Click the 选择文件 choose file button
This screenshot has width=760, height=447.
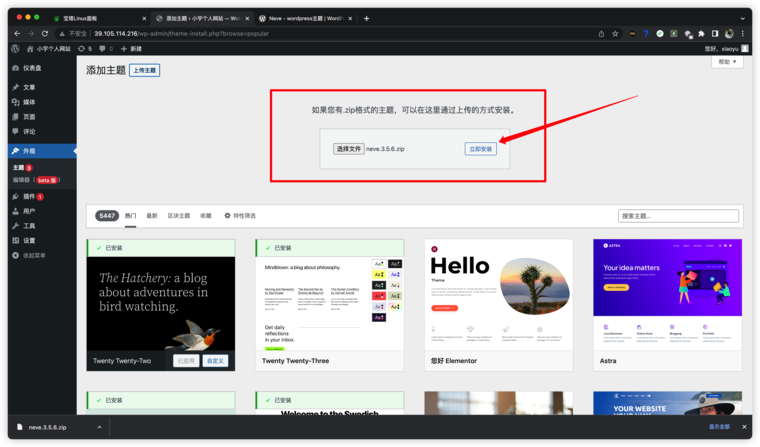348,149
